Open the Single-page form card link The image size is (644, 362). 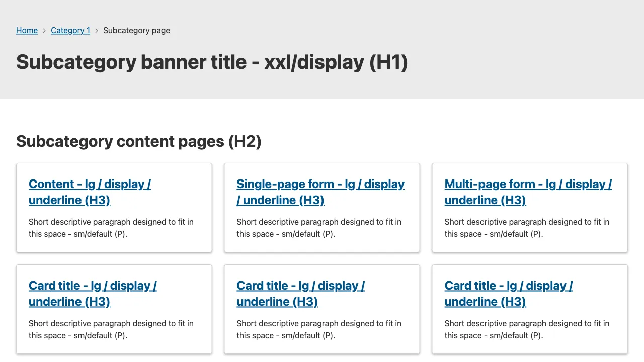pos(320,184)
